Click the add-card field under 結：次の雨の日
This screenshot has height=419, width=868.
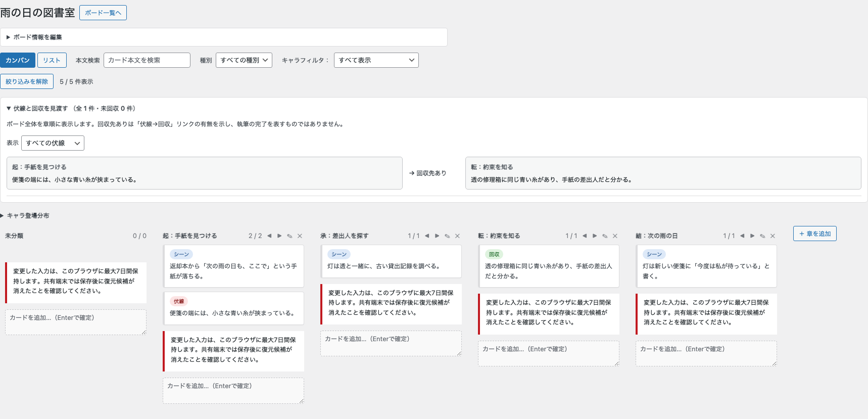pyautogui.click(x=706, y=354)
